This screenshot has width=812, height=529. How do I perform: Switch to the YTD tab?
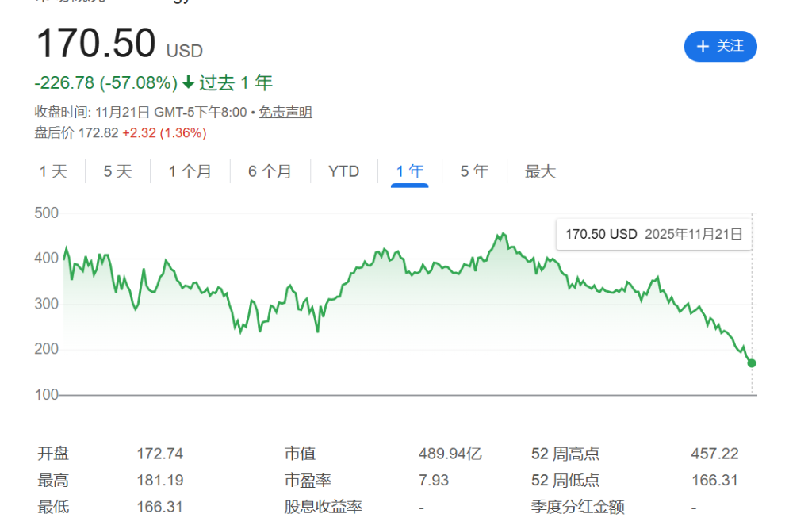pos(343,171)
